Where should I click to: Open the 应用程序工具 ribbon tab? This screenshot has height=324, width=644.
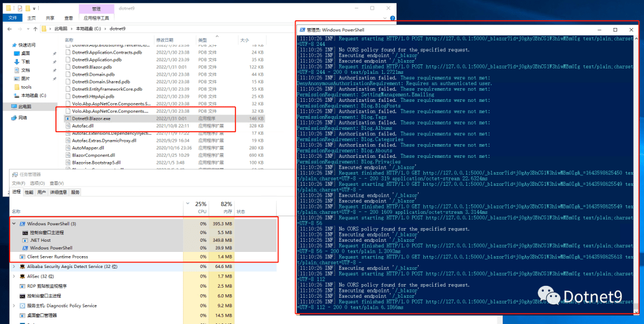[x=96, y=18]
